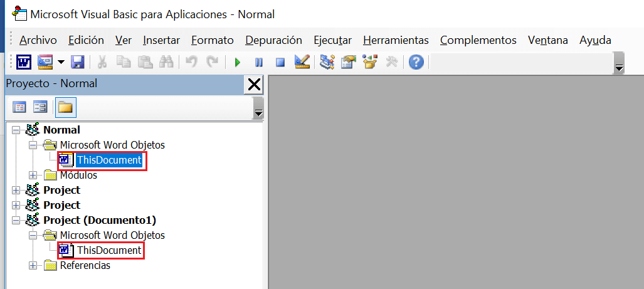Click the View Code button in Project panel
Image resolution: width=644 pixels, height=289 pixels.
tap(20, 107)
